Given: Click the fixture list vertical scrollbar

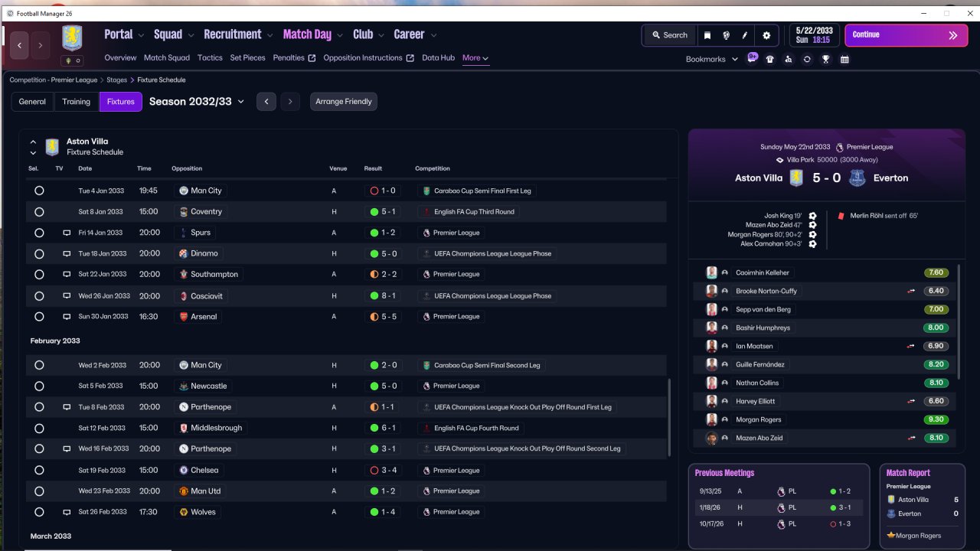Looking at the screenshot, I should [669, 417].
